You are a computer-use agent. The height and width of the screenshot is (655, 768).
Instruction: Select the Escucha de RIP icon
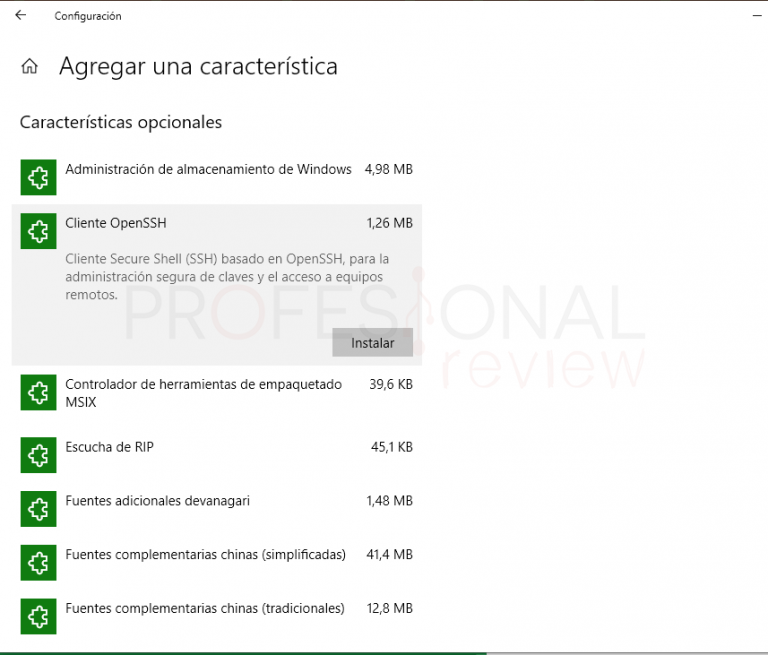click(x=38, y=455)
